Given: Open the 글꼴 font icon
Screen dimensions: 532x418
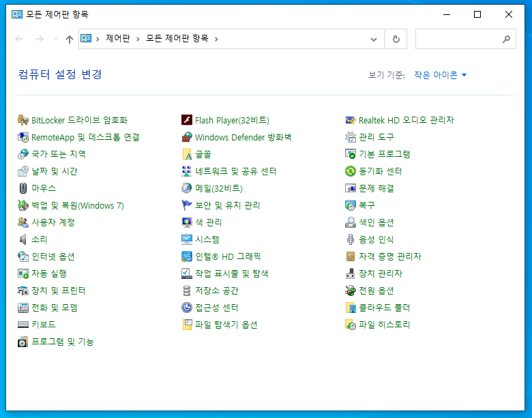Looking at the screenshot, I should [x=187, y=154].
